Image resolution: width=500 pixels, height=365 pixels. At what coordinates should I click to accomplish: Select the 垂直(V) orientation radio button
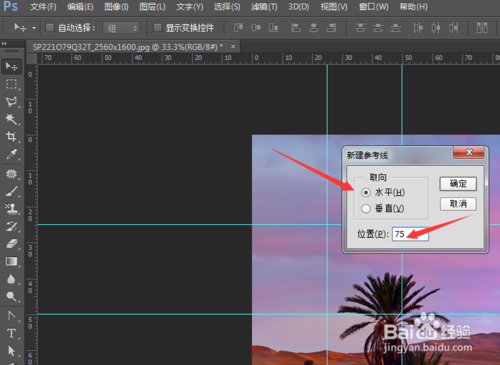pos(366,209)
